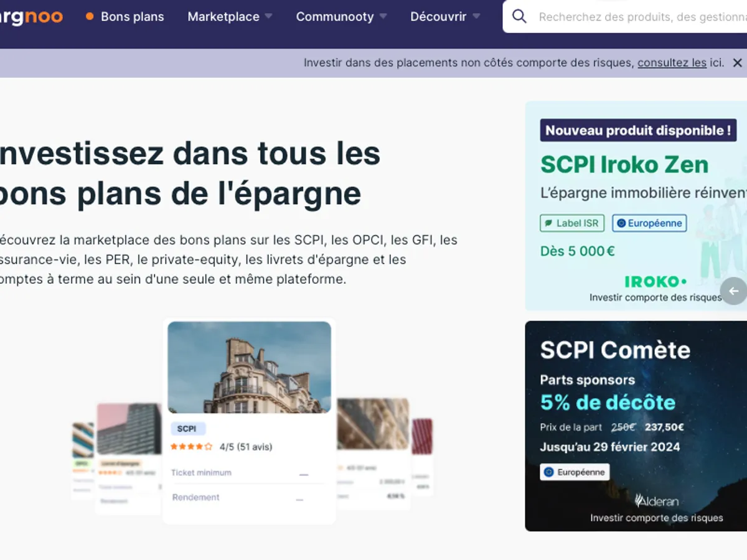Click the main headline 'Investissez dans tous les'
747x560 pixels.
(x=189, y=153)
